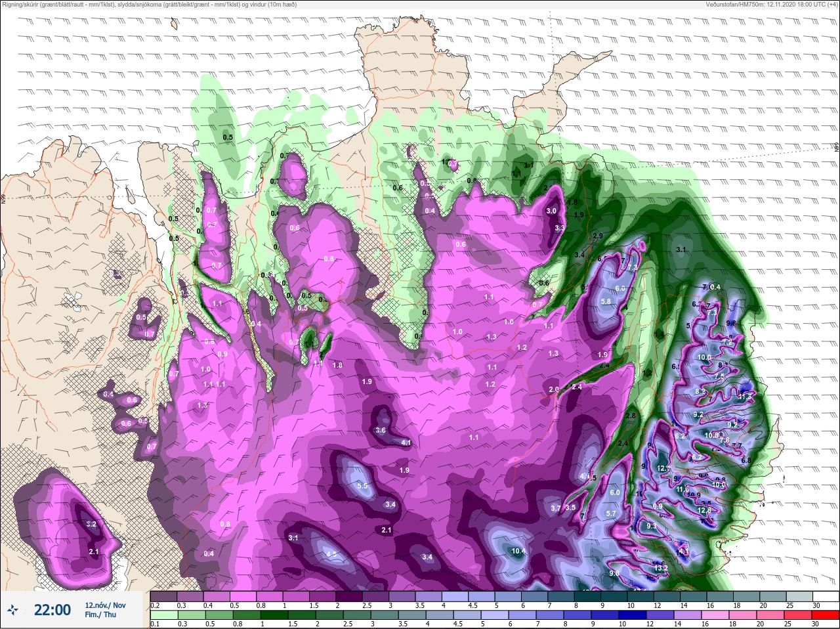Click the 12.8 precipitation value on the map
This screenshot has height=629, width=840.
pyautogui.click(x=704, y=510)
